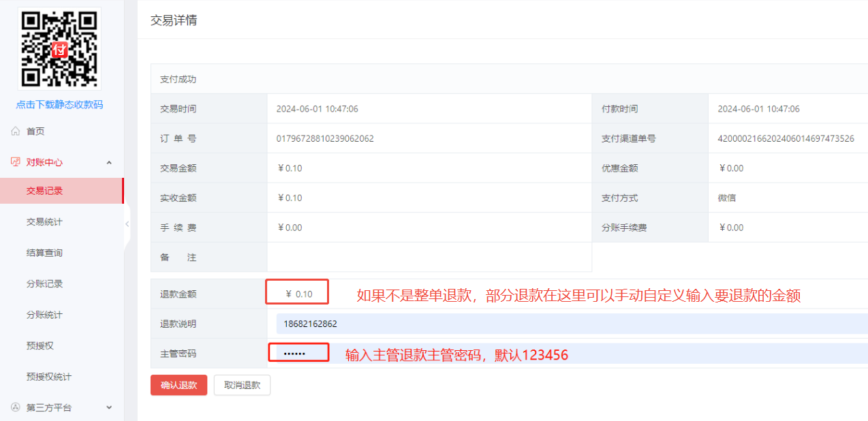Click the 支付成功 status text
This screenshot has height=421, width=868.
(178, 79)
